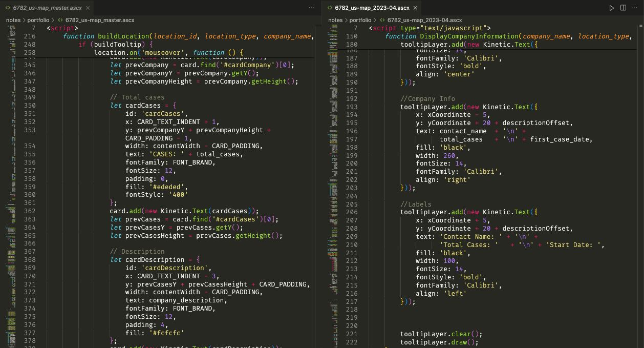Open 'notes' breadcrumb in left editor
Screen dimensions: 644x348
14,20
